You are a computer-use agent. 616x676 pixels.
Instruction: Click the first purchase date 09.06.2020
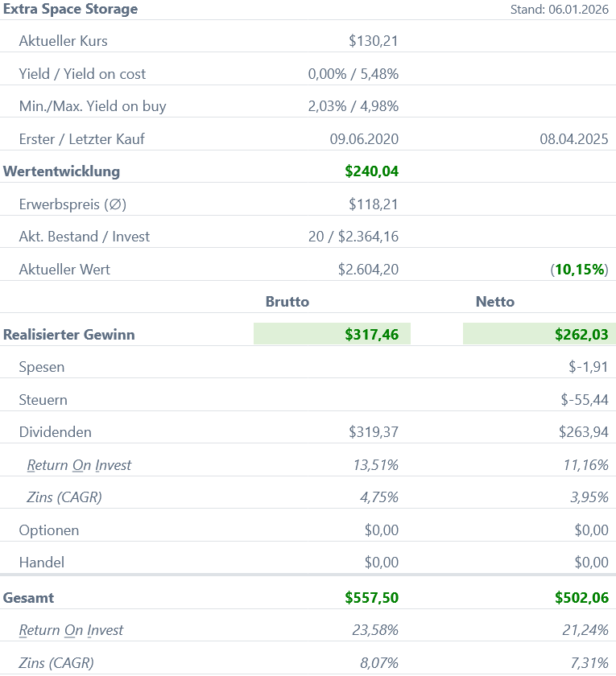(364, 139)
